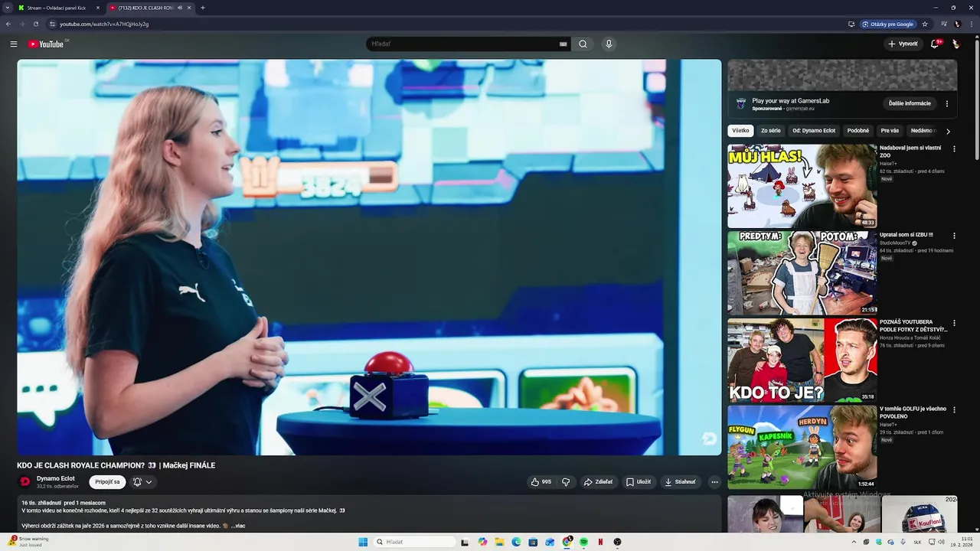Close the Kick Stream tab
The width and height of the screenshot is (980, 551).
[x=98, y=8]
